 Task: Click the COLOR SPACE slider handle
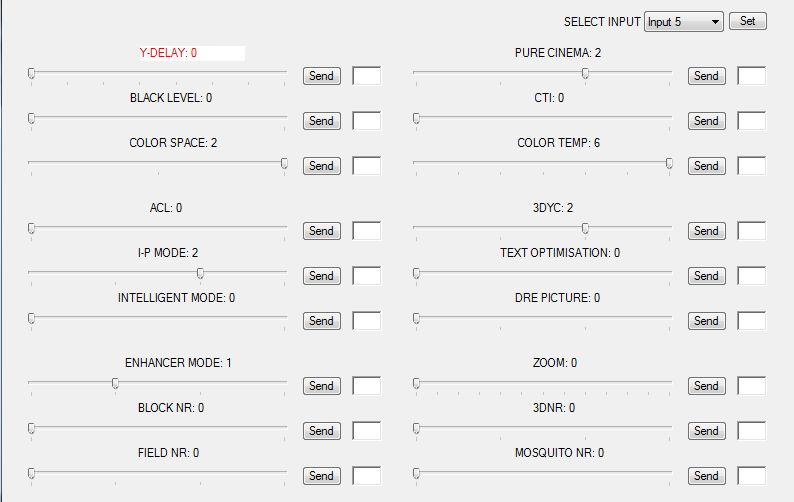[x=284, y=163]
